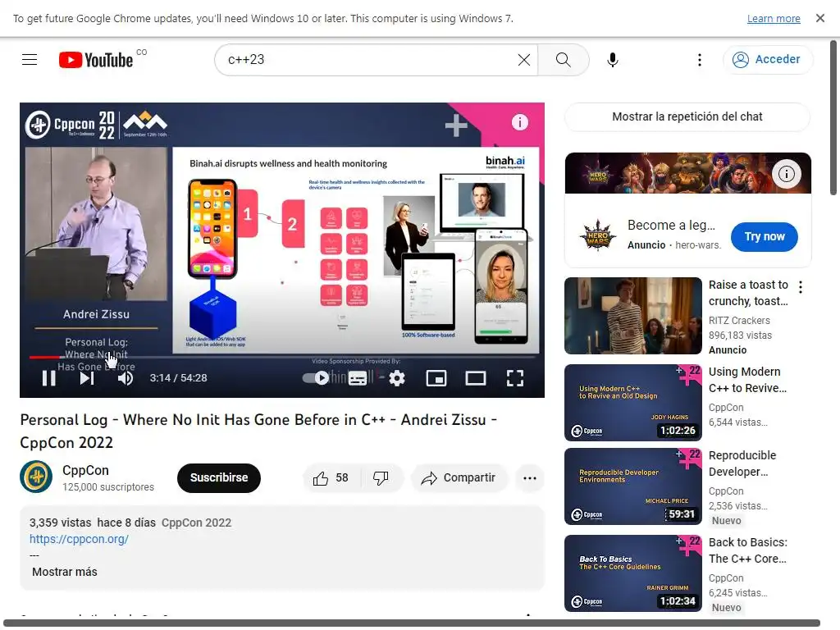This screenshot has width=840, height=630.
Task: Toggle autoplay switch in player
Action: [316, 378]
